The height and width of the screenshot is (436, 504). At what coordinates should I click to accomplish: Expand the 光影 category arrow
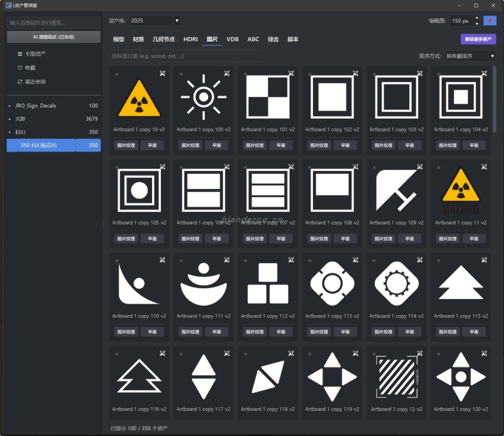9,119
